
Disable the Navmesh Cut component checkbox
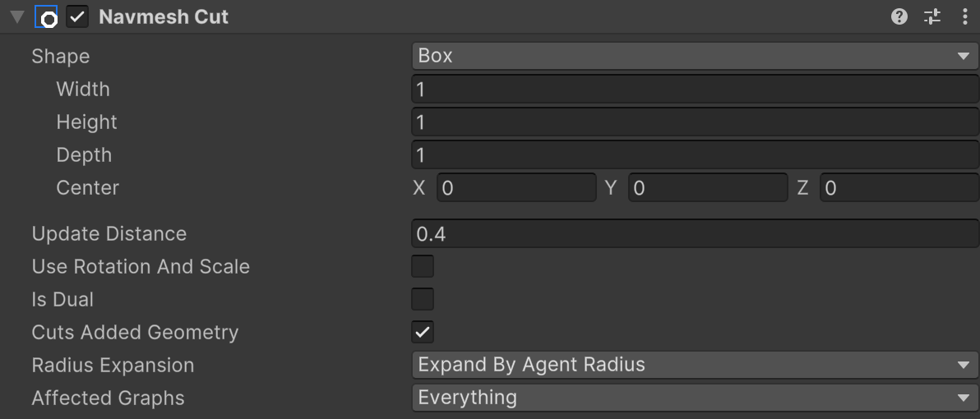tap(77, 17)
